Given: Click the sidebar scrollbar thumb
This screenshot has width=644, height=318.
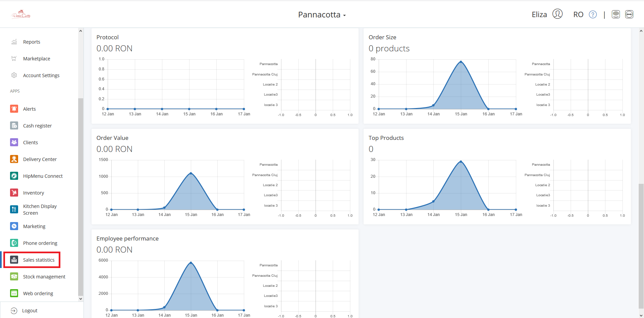Looking at the screenshot, I should point(80,197).
